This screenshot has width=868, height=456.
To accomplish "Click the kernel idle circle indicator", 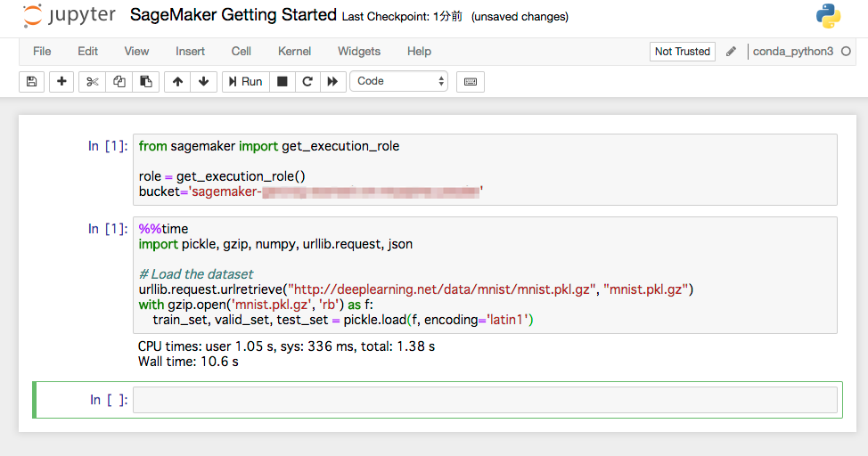I will coord(846,52).
